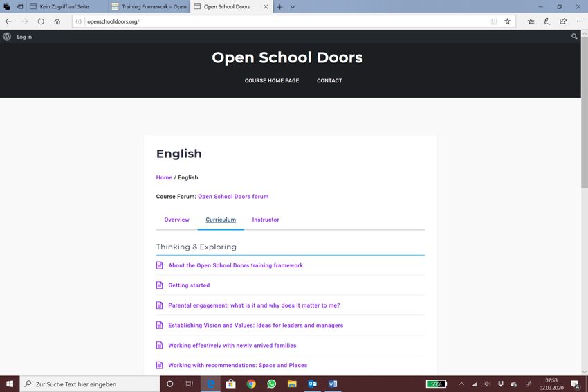Image resolution: width=588 pixels, height=392 pixels.
Task: Open new tab with plus button
Action: coord(279,7)
